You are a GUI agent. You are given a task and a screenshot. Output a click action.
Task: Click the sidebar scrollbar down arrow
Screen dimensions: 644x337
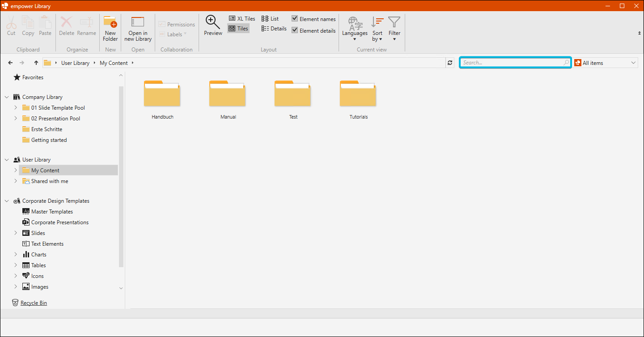[121, 288]
